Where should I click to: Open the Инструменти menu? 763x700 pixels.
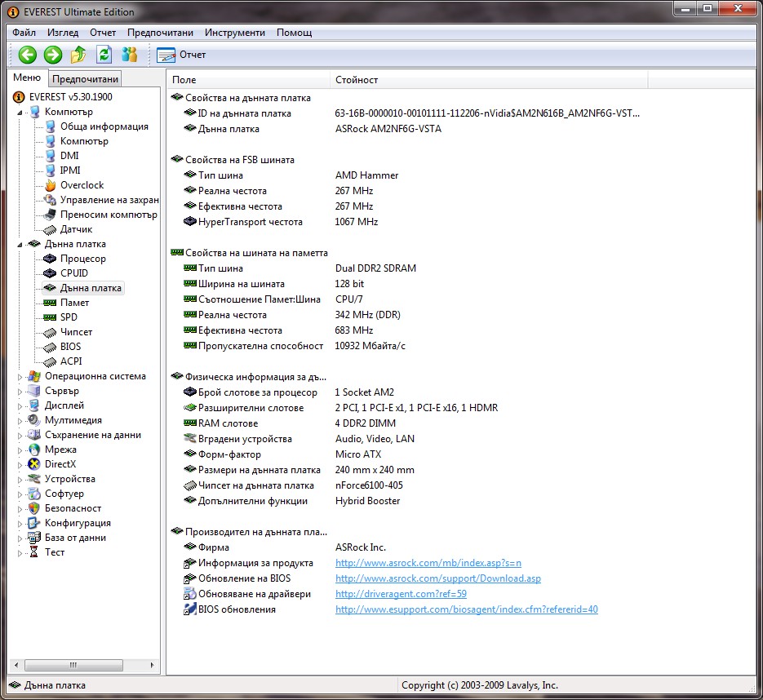coord(235,33)
